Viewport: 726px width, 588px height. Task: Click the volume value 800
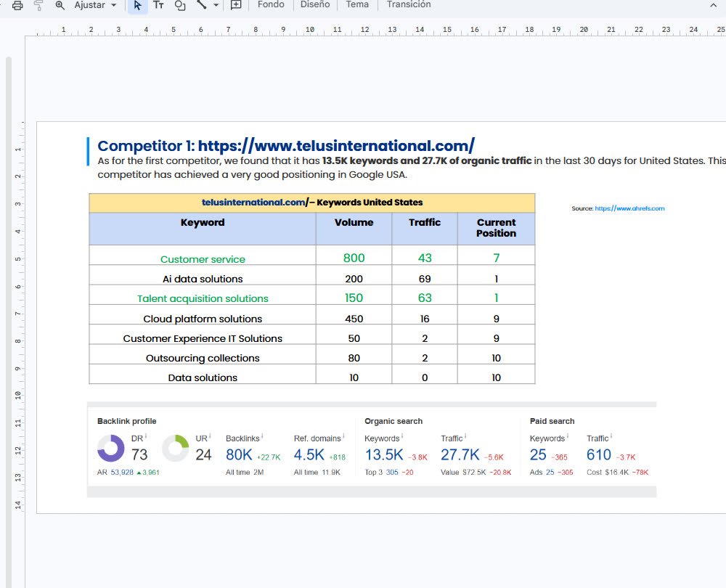[x=354, y=258]
